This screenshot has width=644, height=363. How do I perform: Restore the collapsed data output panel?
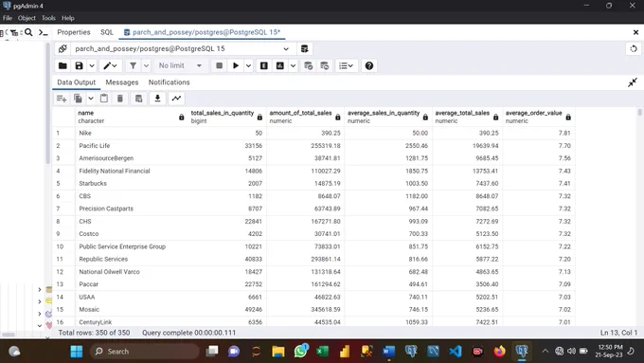pyautogui.click(x=633, y=82)
